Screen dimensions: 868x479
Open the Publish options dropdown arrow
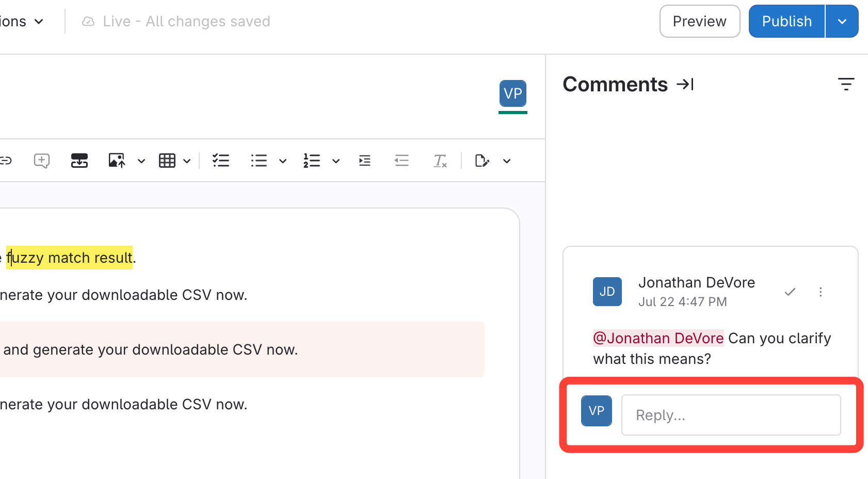point(842,21)
